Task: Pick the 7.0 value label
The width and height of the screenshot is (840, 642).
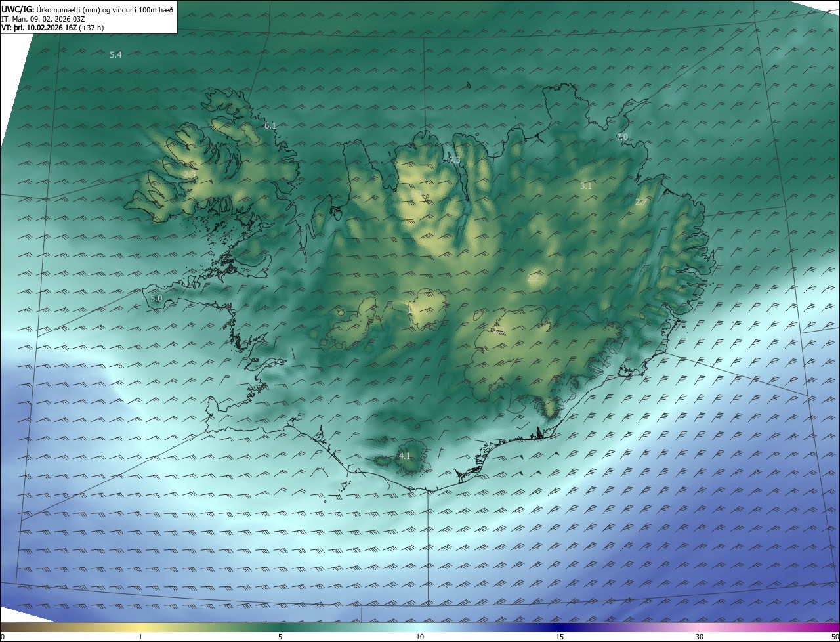Action: point(622,137)
